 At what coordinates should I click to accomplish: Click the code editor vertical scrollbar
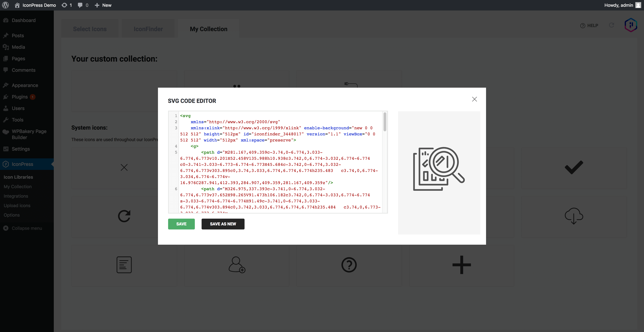coord(385,122)
